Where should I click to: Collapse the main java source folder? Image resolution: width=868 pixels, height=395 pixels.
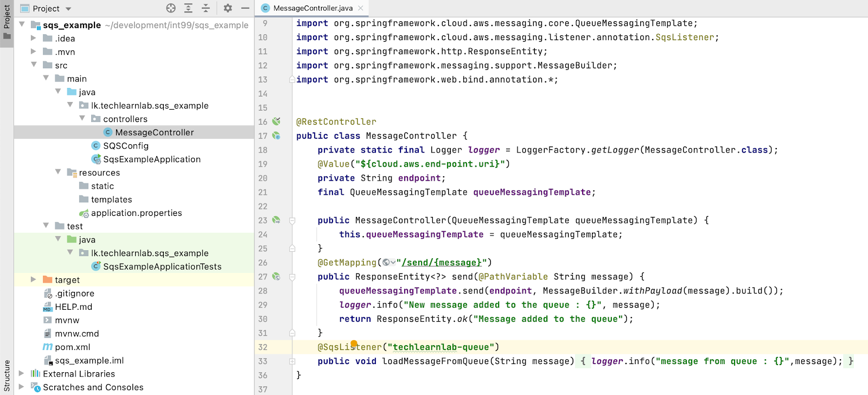pyautogui.click(x=58, y=92)
